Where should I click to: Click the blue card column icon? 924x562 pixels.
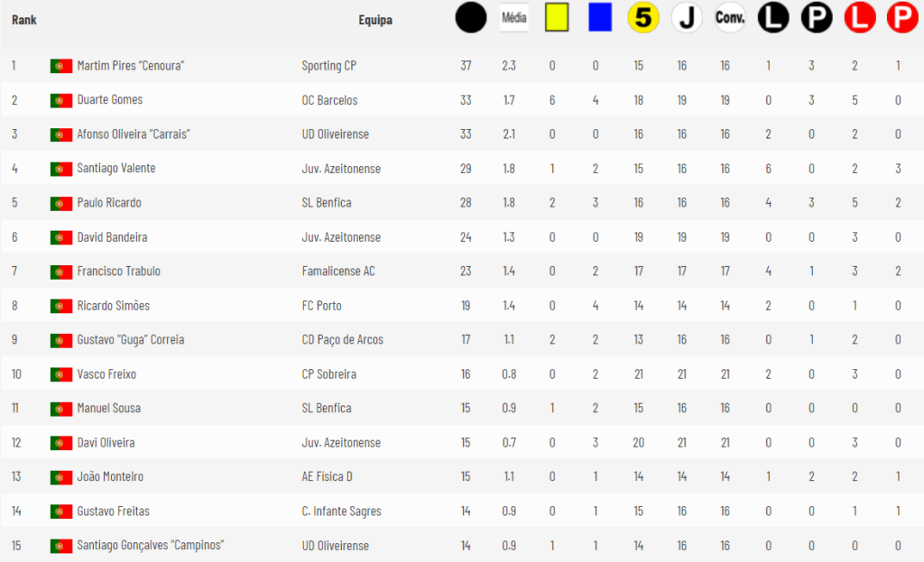(600, 17)
